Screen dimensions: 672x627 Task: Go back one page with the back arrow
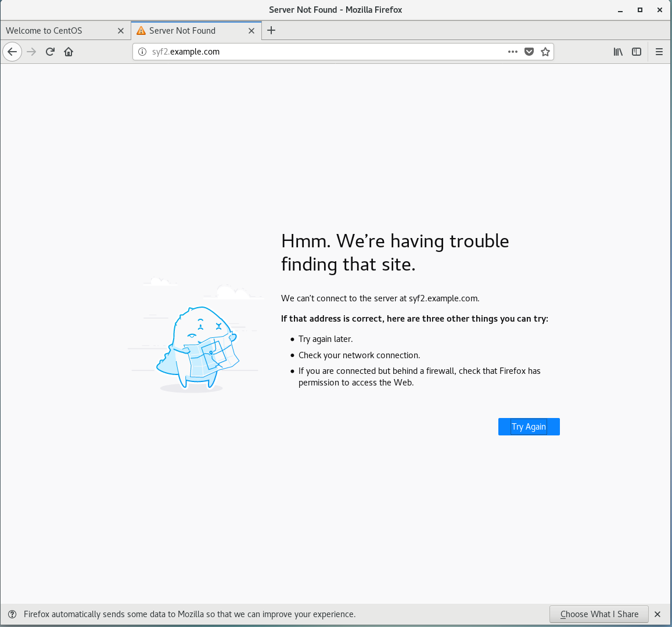point(12,52)
